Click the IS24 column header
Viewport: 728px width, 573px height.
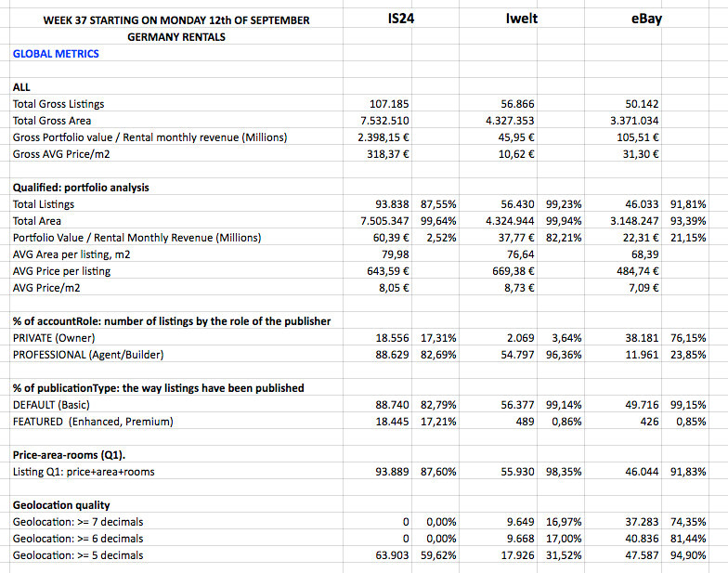coord(401,19)
